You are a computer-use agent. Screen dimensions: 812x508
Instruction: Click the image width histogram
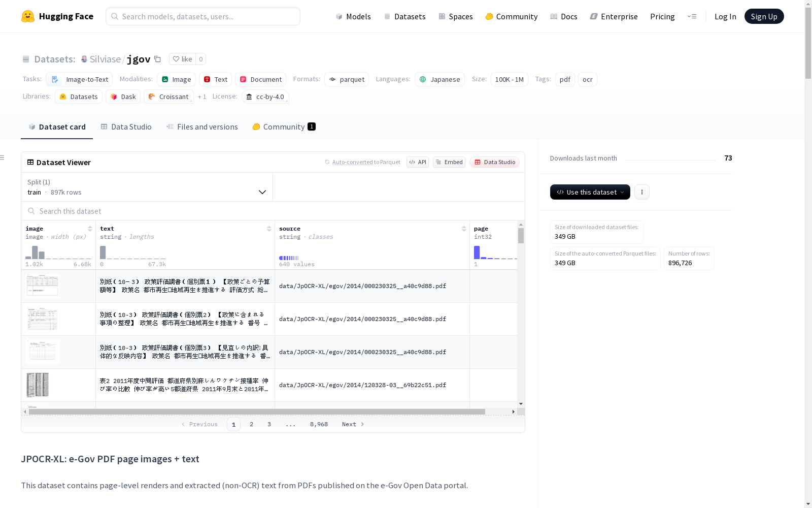(x=58, y=252)
